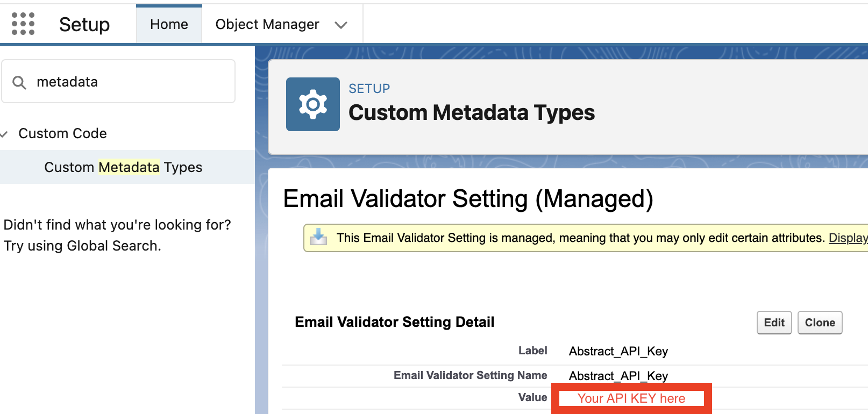Open the Display link in managed notice
The width and height of the screenshot is (868, 414).
[848, 238]
